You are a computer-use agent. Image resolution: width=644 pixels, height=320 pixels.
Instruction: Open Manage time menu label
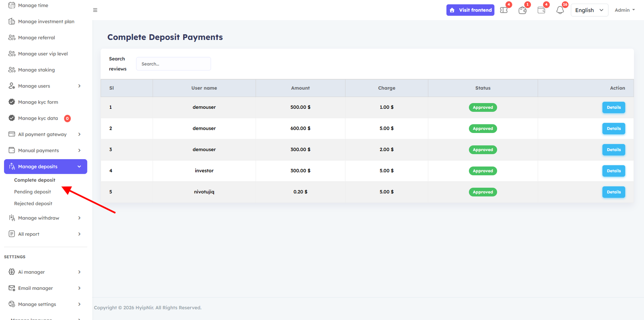(x=33, y=5)
